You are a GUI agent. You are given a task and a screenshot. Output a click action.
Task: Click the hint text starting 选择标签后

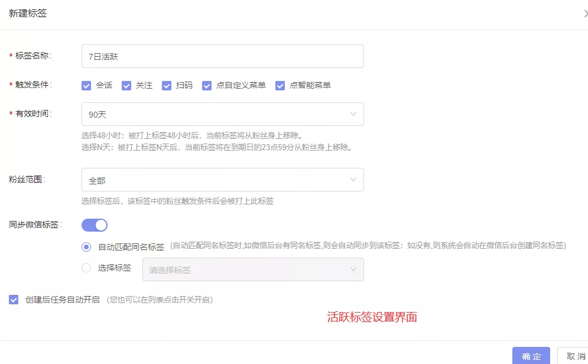177,201
